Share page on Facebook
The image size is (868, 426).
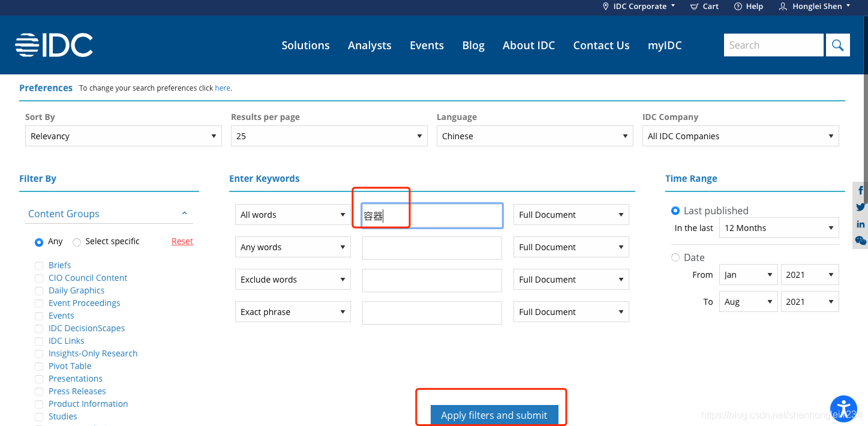point(861,190)
